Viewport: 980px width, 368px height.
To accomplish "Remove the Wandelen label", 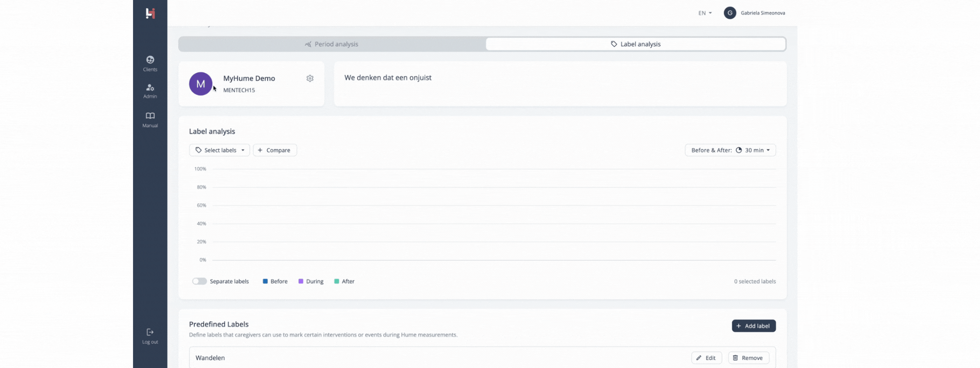I will click(748, 358).
